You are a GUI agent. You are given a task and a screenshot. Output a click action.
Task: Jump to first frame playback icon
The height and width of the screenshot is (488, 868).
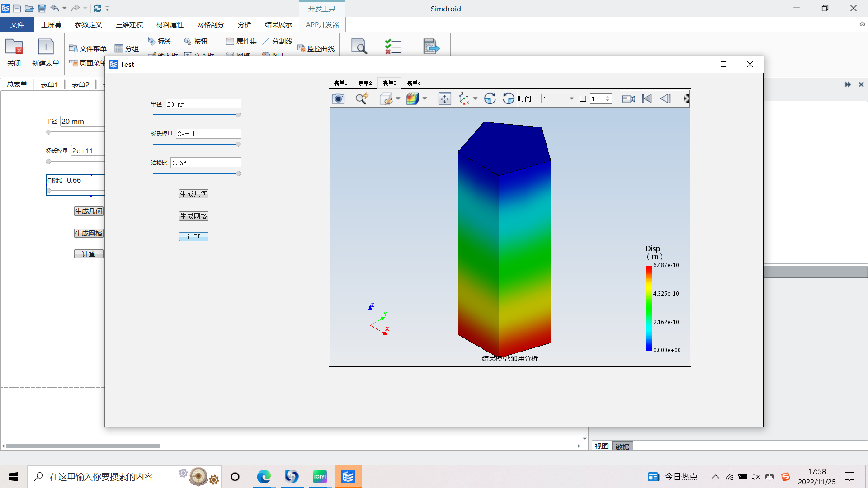coord(647,99)
